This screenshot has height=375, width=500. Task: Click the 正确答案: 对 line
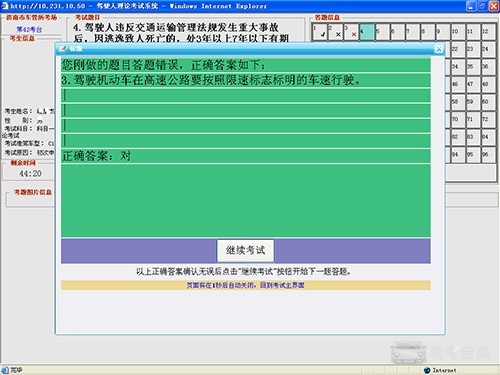tap(246, 156)
